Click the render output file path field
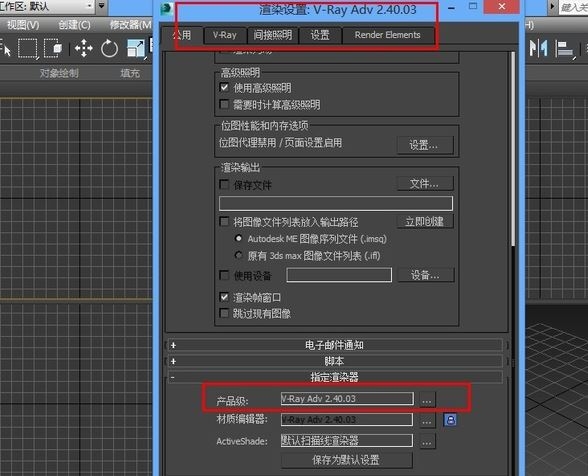This screenshot has width=588, height=476. click(x=336, y=203)
